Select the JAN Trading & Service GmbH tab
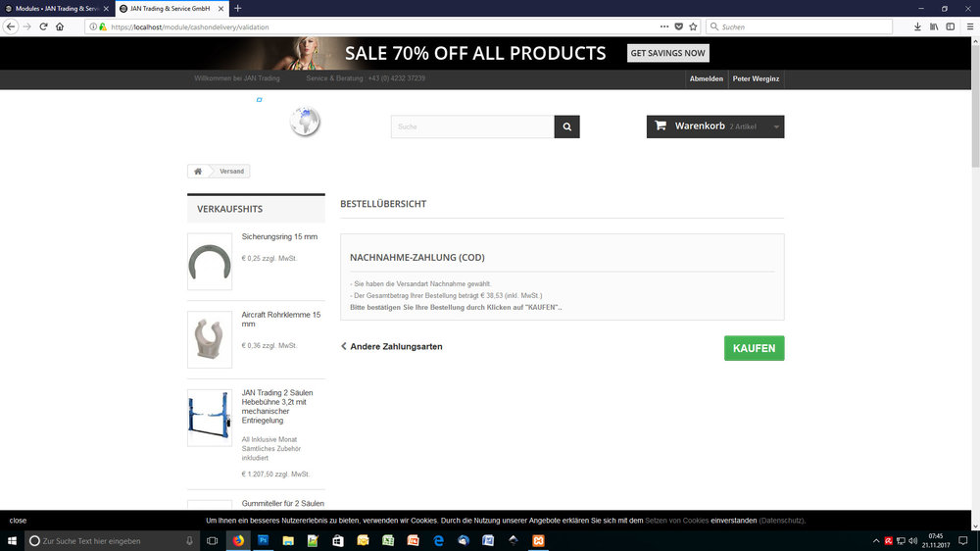The width and height of the screenshot is (980, 551). point(171,9)
